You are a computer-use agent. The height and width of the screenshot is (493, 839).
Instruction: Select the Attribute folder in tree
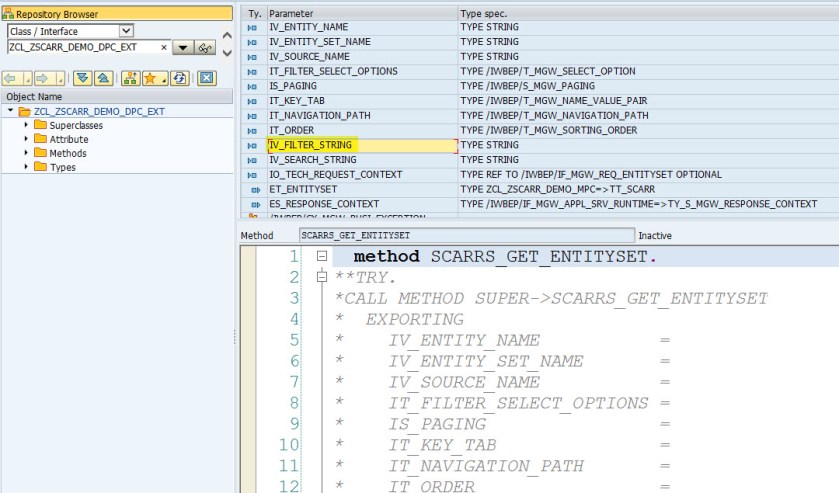point(68,139)
